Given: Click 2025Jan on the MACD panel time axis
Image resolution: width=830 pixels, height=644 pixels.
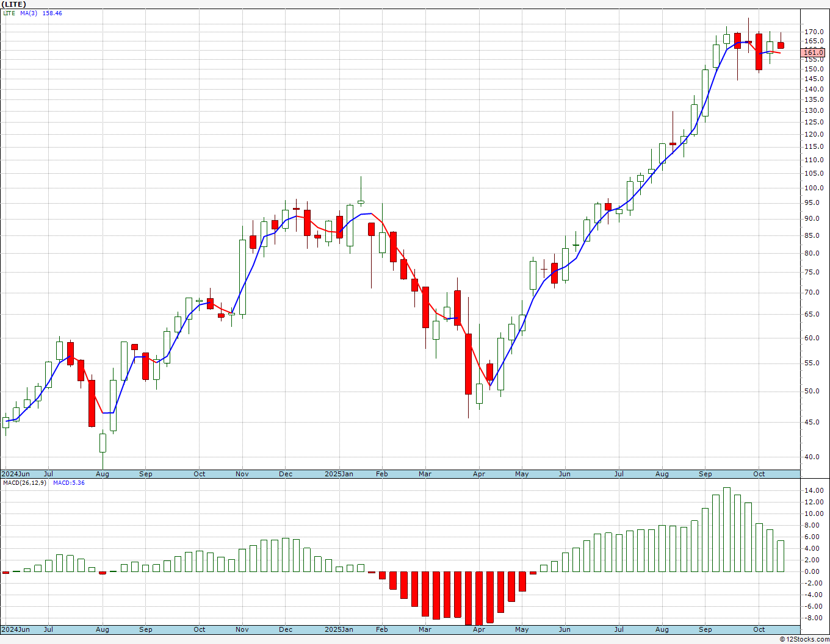Looking at the screenshot, I should (339, 629).
